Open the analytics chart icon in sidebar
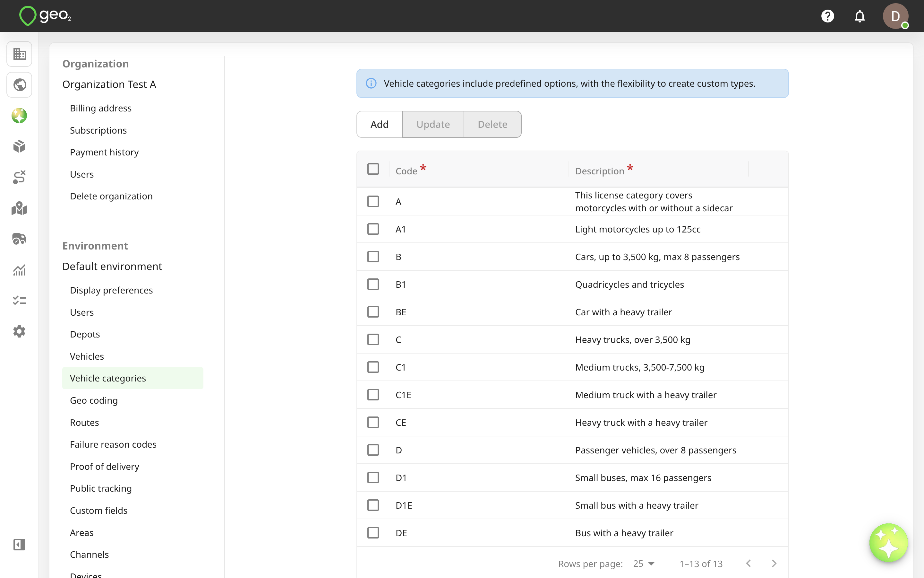Image resolution: width=924 pixels, height=578 pixels. click(x=20, y=270)
